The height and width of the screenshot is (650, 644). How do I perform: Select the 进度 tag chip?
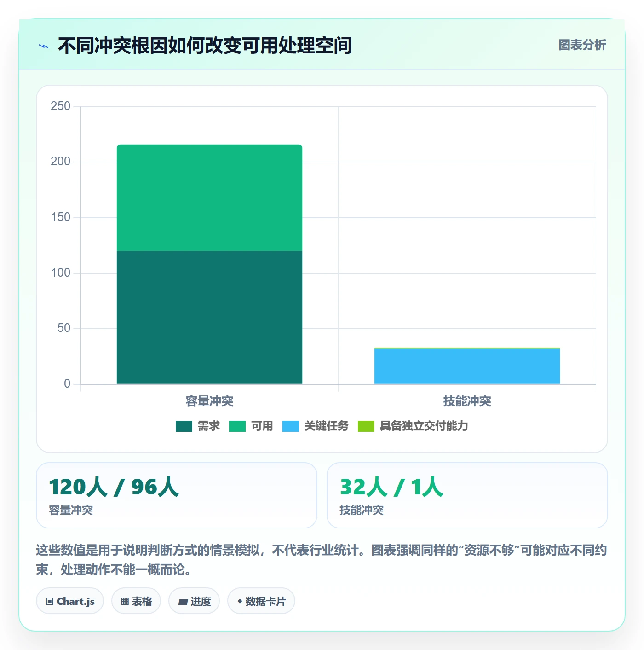tap(194, 601)
